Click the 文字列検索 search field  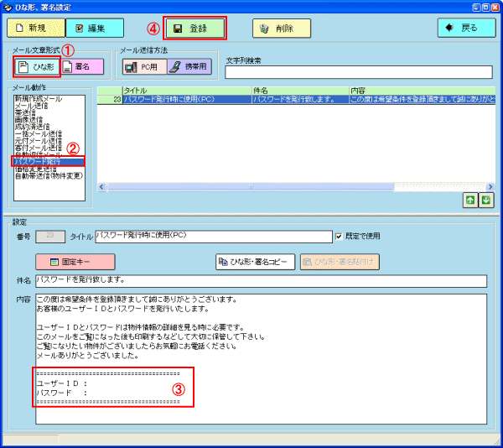pos(359,72)
